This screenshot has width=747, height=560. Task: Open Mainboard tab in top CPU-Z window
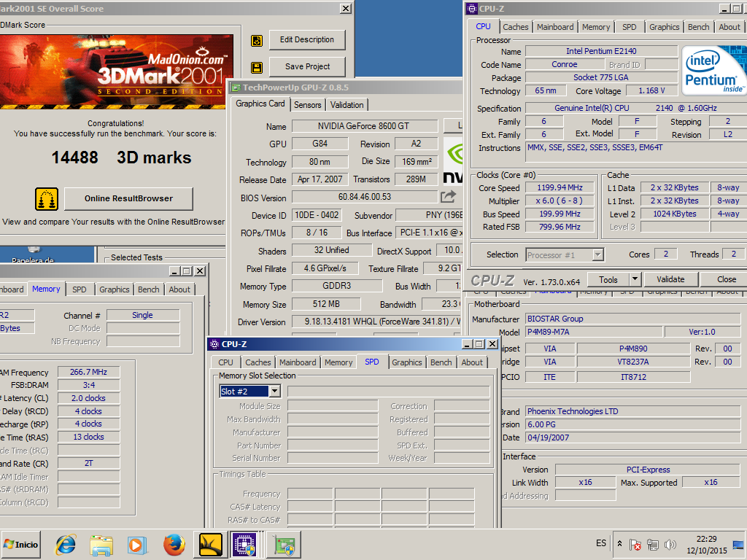point(555,27)
